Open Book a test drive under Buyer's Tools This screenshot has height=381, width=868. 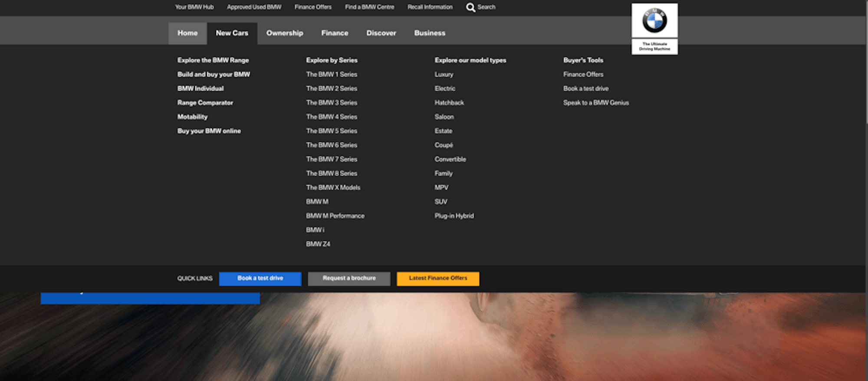pos(586,89)
